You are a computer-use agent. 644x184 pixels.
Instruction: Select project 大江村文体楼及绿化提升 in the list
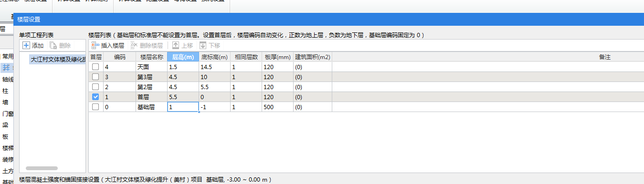[x=57, y=60]
